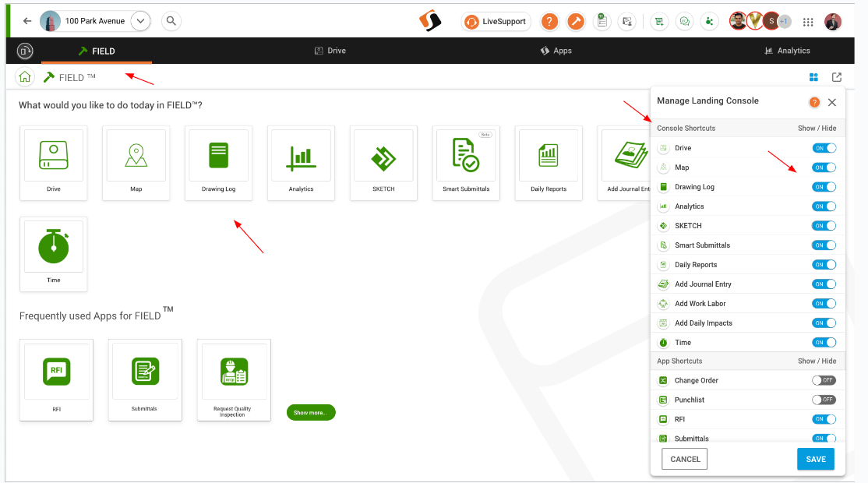
Task: Open the user profile avatar at far right
Action: click(x=833, y=22)
